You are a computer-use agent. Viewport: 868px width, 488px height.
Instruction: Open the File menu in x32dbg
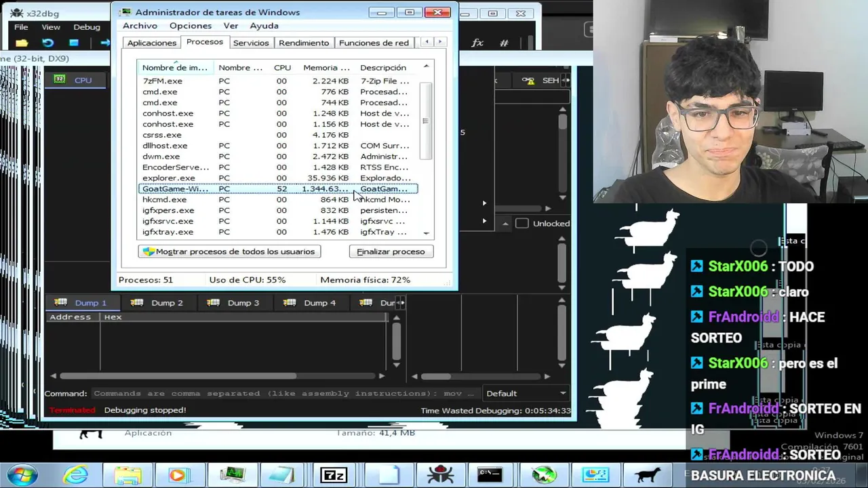(x=21, y=27)
